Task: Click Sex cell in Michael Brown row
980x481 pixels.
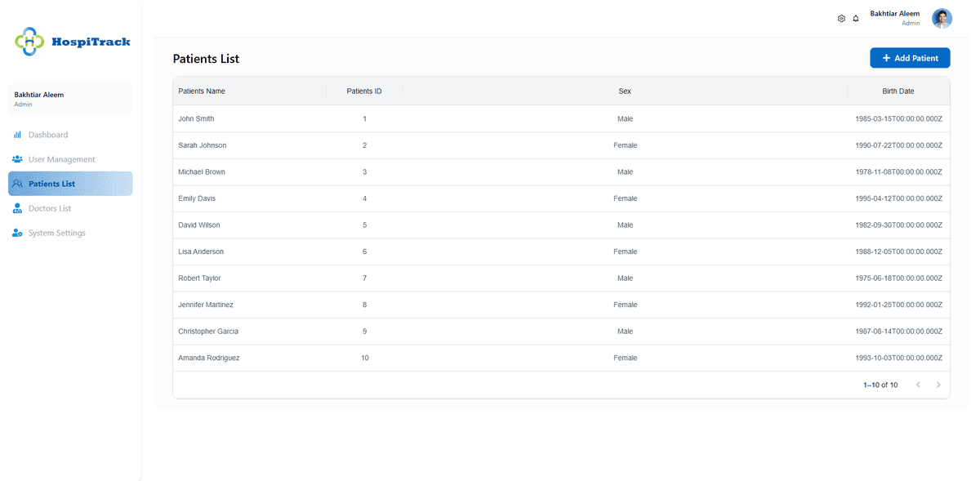Action: [x=625, y=171]
